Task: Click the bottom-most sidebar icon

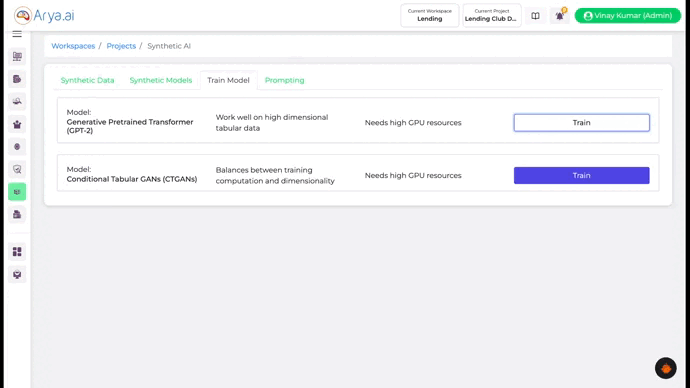Action: 17,275
